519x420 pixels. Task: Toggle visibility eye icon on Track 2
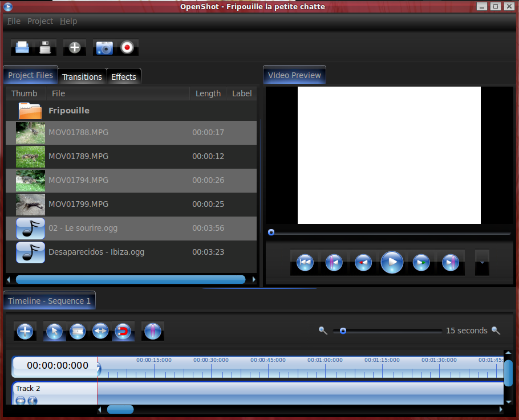pyautogui.click(x=21, y=400)
